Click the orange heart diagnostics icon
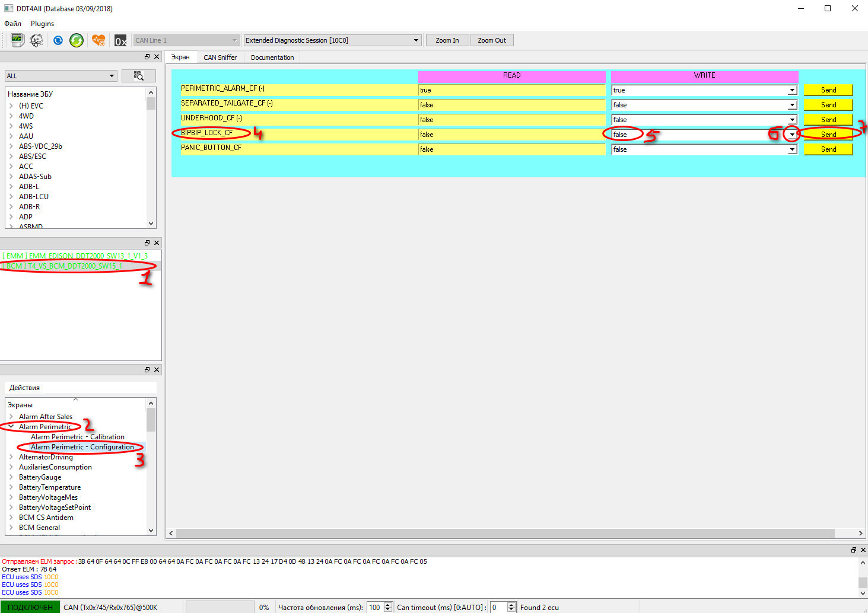Screen dimensions: 868x613 pyautogui.click(x=98, y=40)
